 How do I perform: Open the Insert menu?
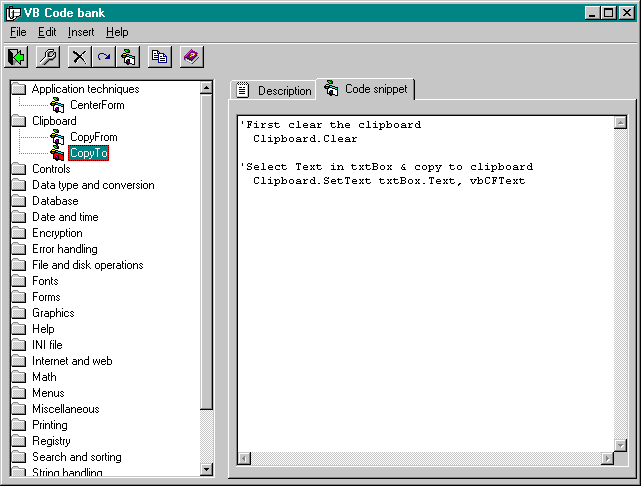pyautogui.click(x=81, y=32)
